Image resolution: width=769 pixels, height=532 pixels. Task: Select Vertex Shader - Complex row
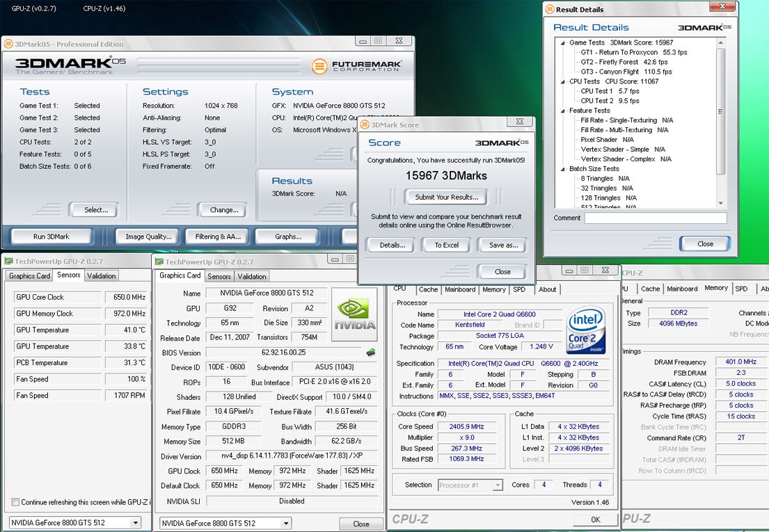pos(626,159)
